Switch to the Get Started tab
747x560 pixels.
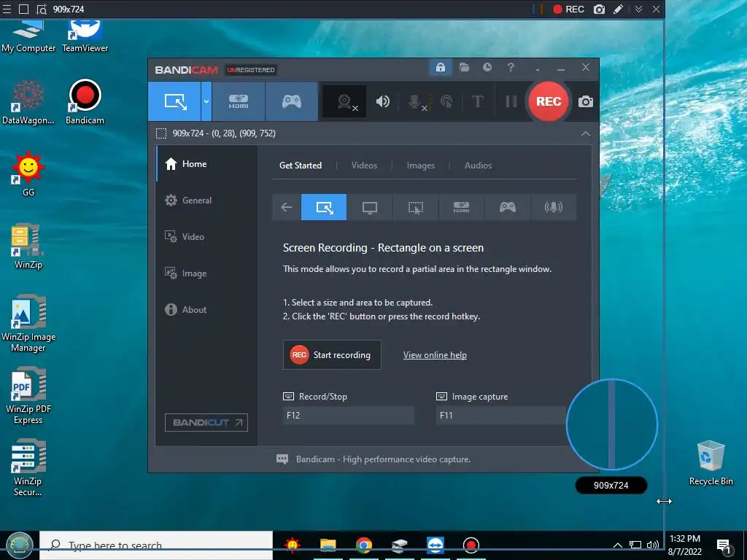pos(300,166)
